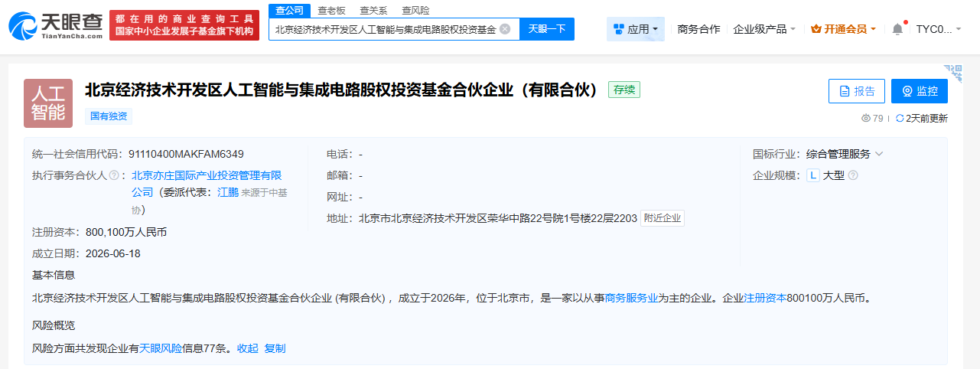Image resolution: width=980 pixels, height=369 pixels.
Task: Open the notification bell
Action: [897, 29]
